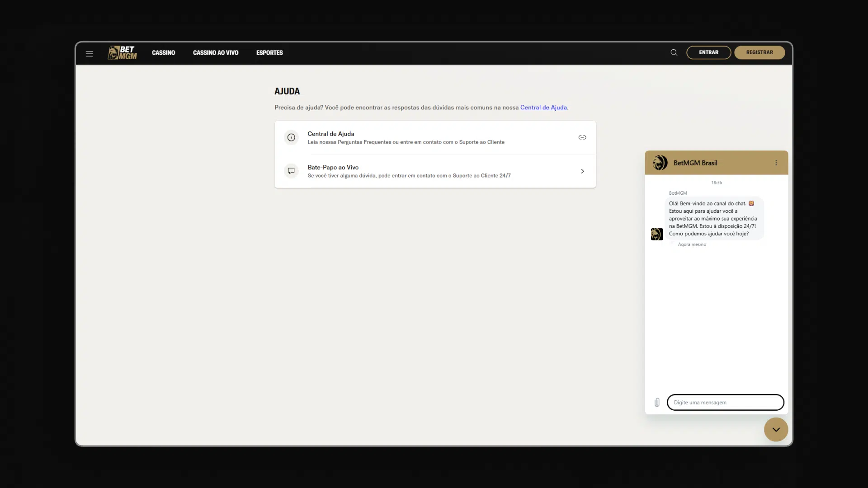Attach a file with the paperclip icon

657,402
